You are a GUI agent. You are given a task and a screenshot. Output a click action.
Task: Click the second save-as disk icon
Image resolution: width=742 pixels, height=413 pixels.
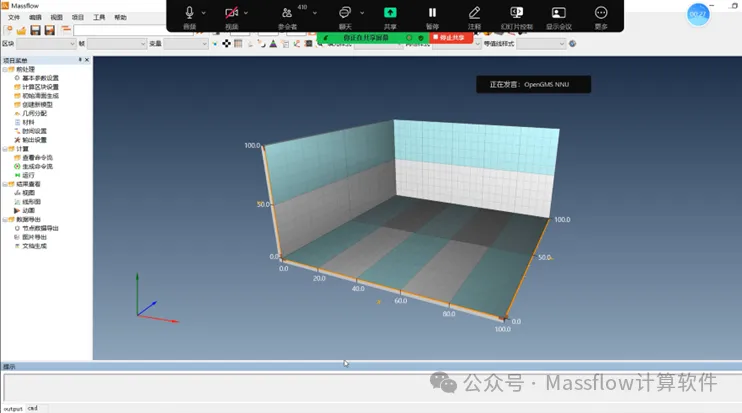point(50,30)
